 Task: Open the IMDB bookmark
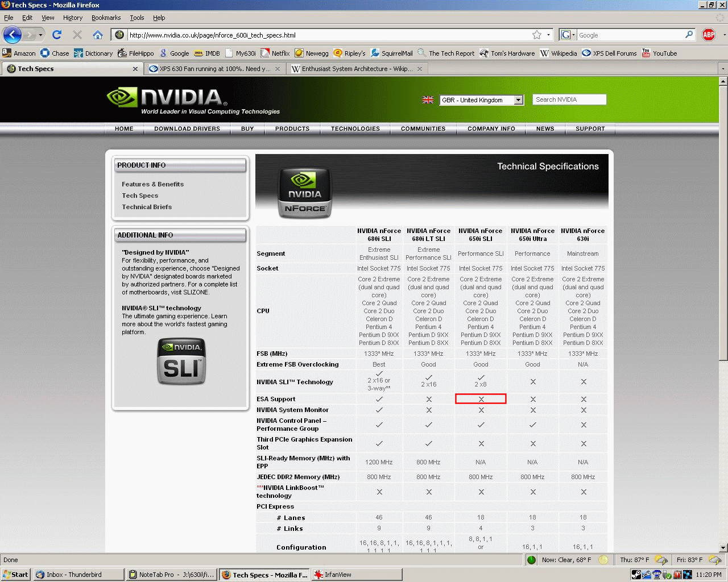click(207, 53)
